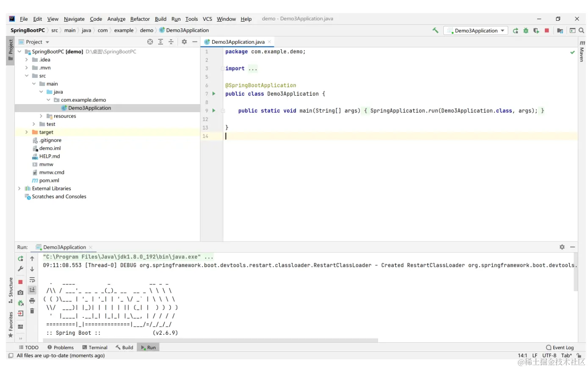Open Run panel gear settings

click(x=562, y=247)
